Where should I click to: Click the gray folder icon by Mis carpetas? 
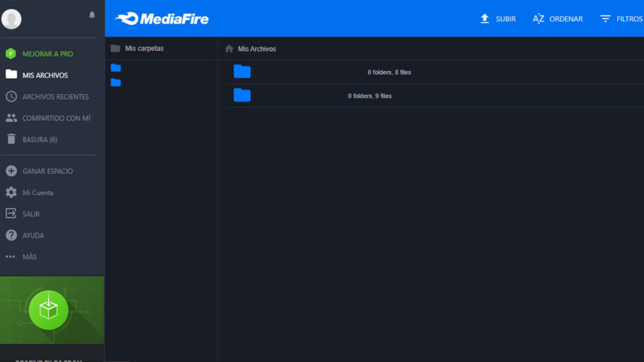pos(115,48)
